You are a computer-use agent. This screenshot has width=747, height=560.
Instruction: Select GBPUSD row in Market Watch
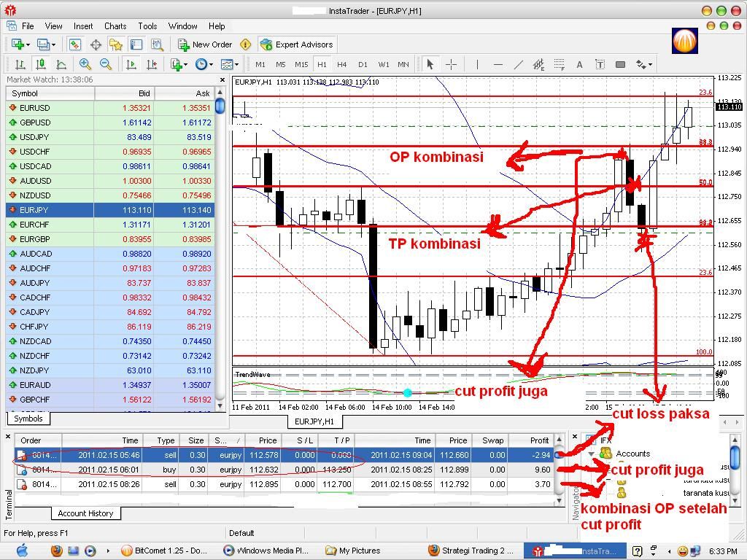pyautogui.click(x=109, y=122)
